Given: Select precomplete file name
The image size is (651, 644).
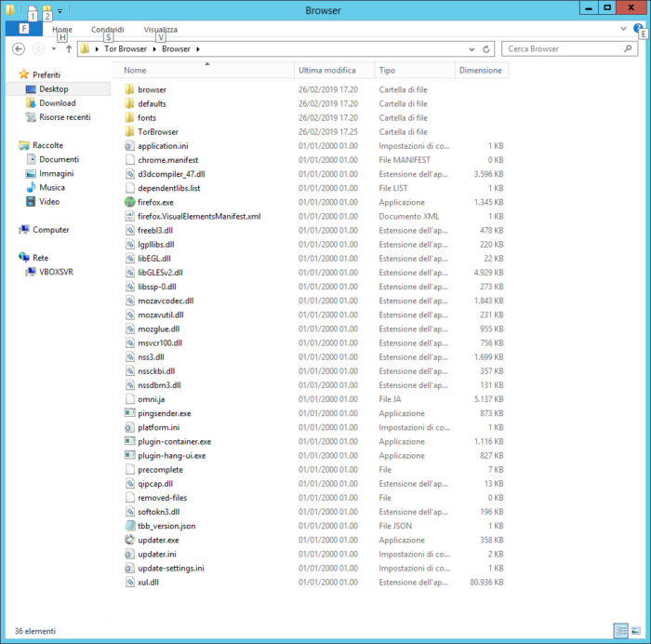Looking at the screenshot, I should click(160, 469).
